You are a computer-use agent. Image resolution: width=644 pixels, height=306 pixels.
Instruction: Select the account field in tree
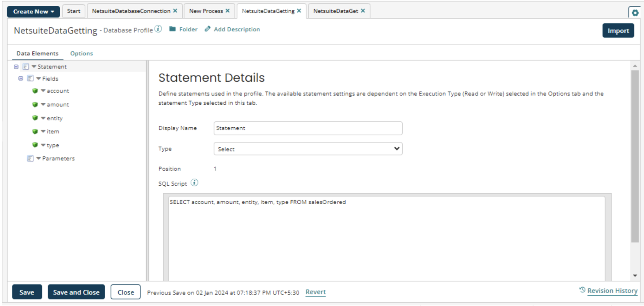(58, 91)
